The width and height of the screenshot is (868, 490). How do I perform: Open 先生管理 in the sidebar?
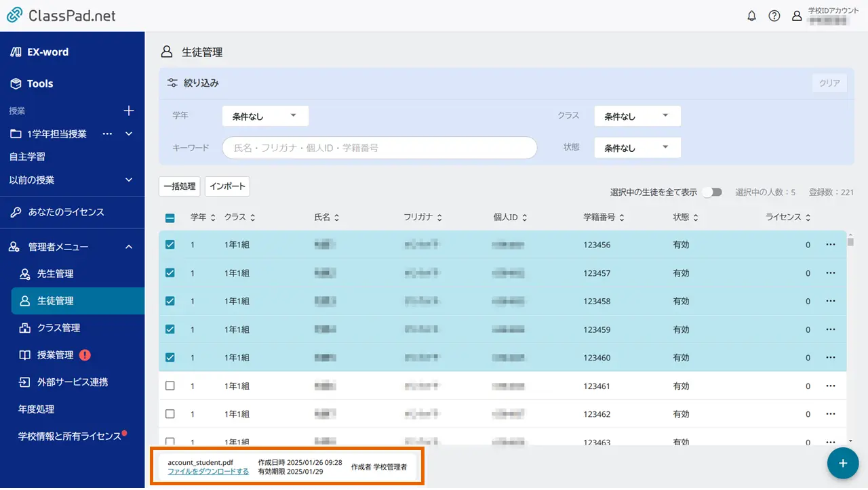[x=55, y=274]
